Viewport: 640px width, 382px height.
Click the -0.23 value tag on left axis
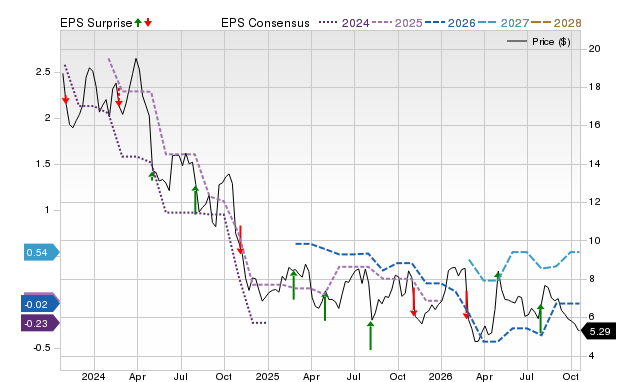[40, 323]
